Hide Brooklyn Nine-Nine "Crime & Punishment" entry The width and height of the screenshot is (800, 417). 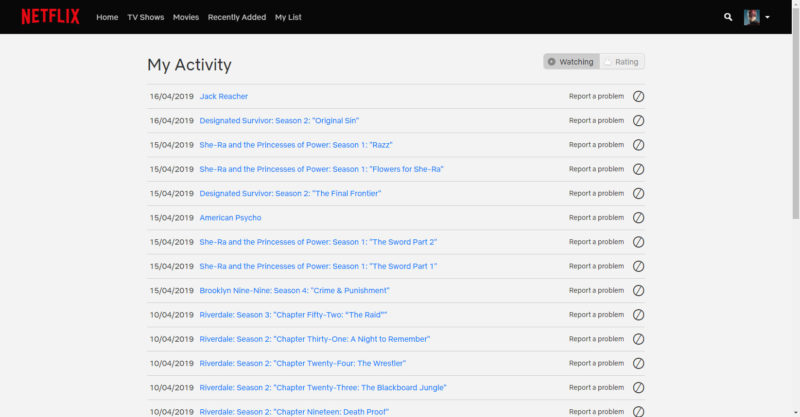point(638,290)
